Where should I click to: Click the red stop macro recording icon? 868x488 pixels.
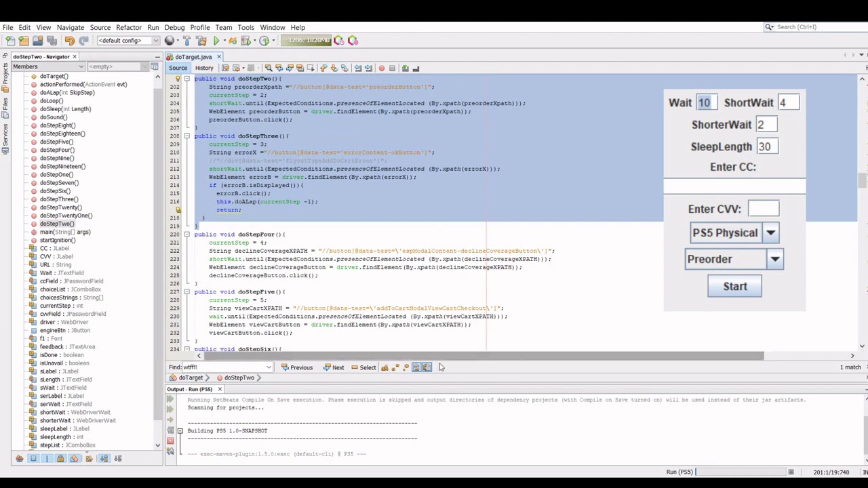[x=381, y=68]
